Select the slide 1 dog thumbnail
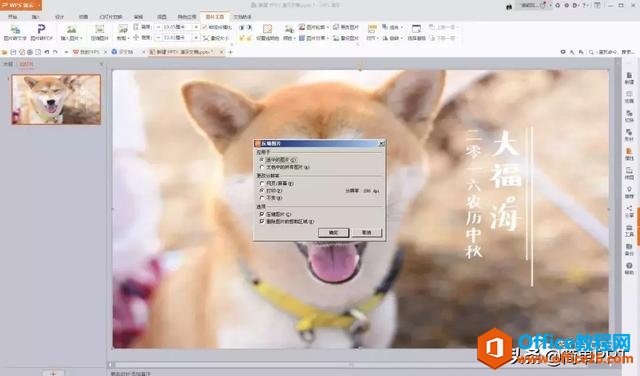The image size is (640, 376). (x=56, y=99)
